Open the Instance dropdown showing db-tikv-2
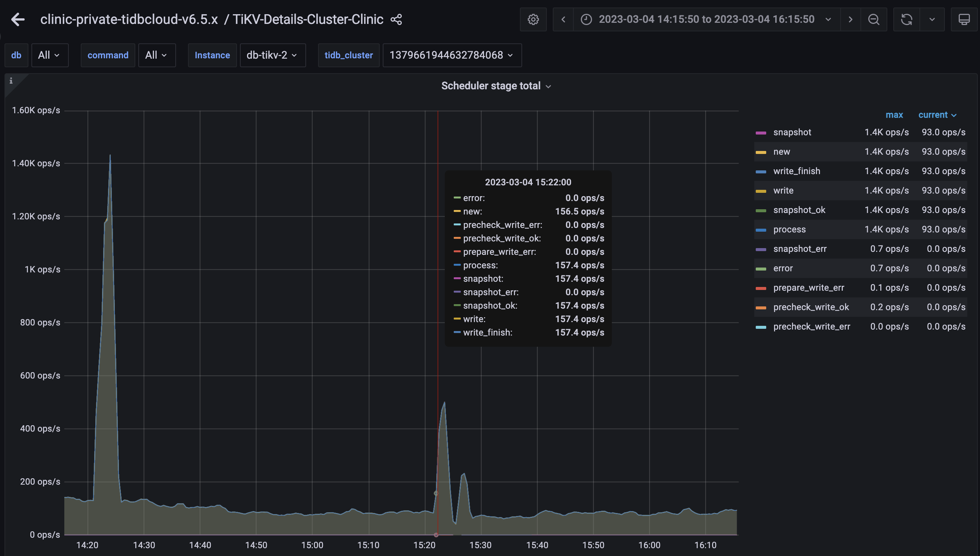Screen dimensions: 980x556 [x=273, y=55]
